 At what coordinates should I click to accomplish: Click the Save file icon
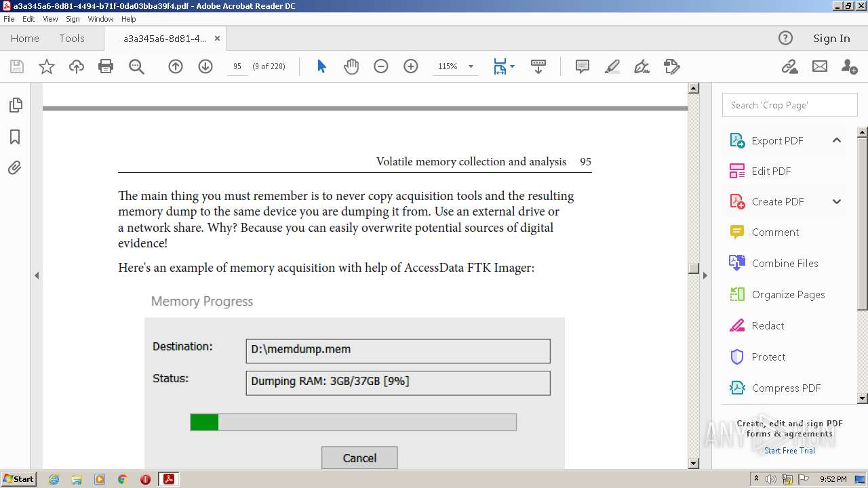pyautogui.click(x=17, y=66)
